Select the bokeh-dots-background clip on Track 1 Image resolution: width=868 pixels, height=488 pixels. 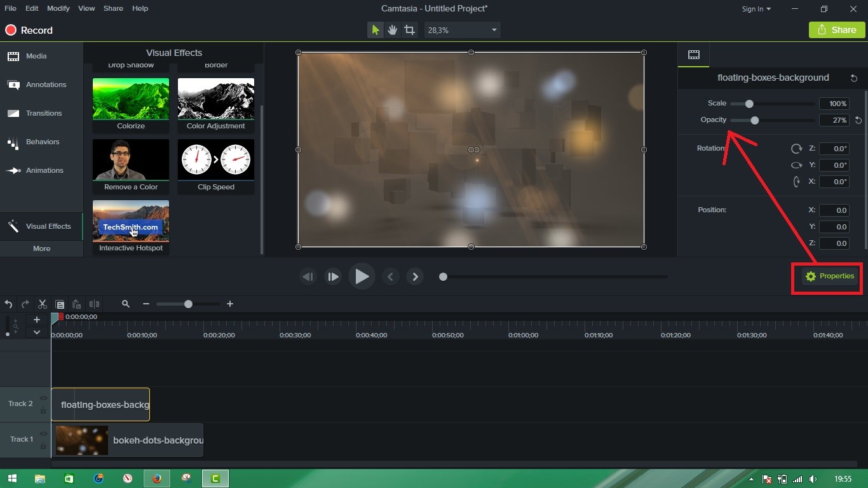pos(127,440)
